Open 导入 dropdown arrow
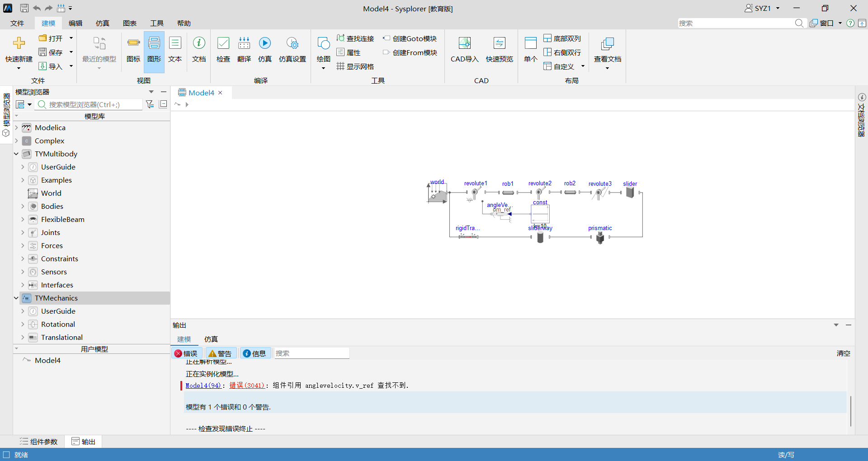868x461 pixels. [71, 66]
